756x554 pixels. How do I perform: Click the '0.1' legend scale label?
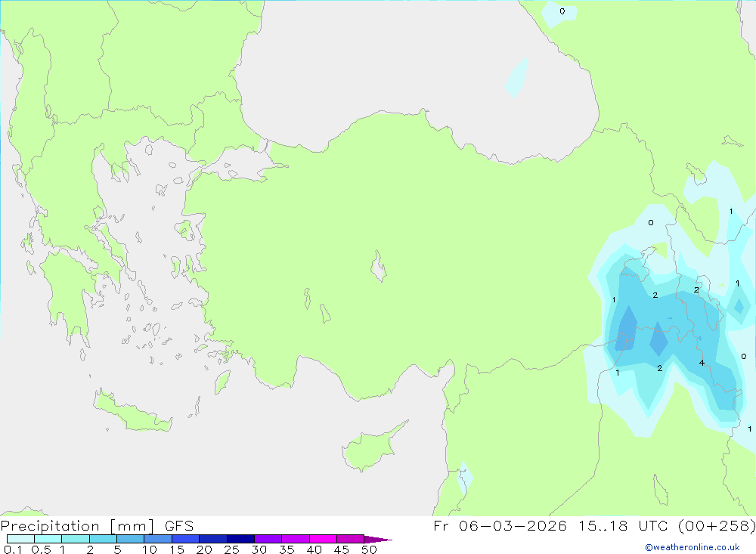pyautogui.click(x=13, y=549)
